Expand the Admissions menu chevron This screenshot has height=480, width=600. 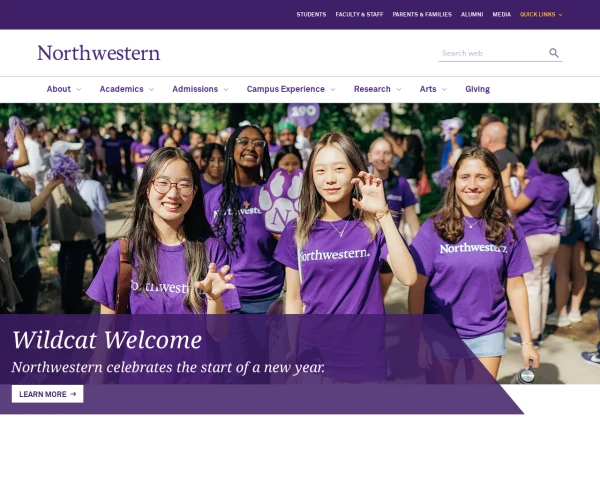(x=226, y=90)
